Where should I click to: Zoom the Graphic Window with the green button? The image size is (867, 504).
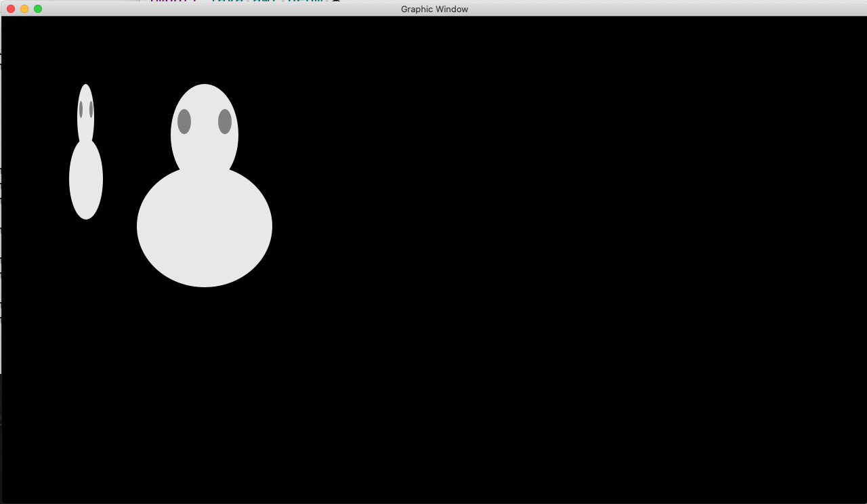click(x=38, y=9)
